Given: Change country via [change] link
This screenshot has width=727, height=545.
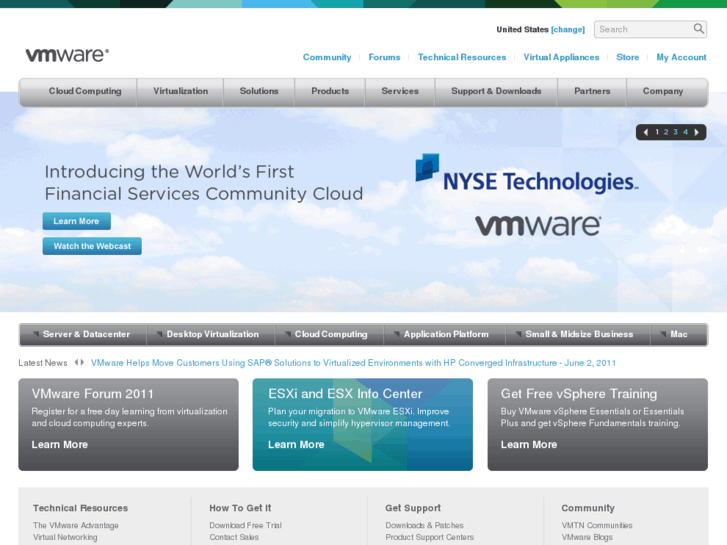Looking at the screenshot, I should click(x=568, y=29).
